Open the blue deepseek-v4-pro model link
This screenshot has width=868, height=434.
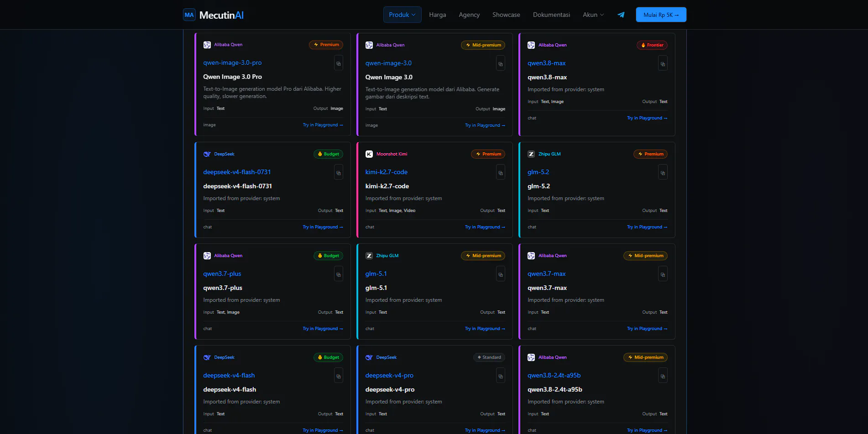(x=389, y=375)
